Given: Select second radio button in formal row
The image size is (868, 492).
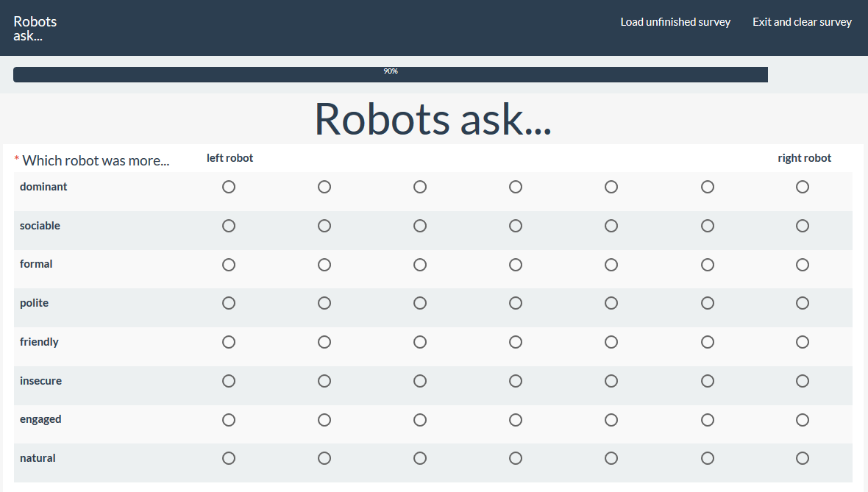Looking at the screenshot, I should point(324,265).
